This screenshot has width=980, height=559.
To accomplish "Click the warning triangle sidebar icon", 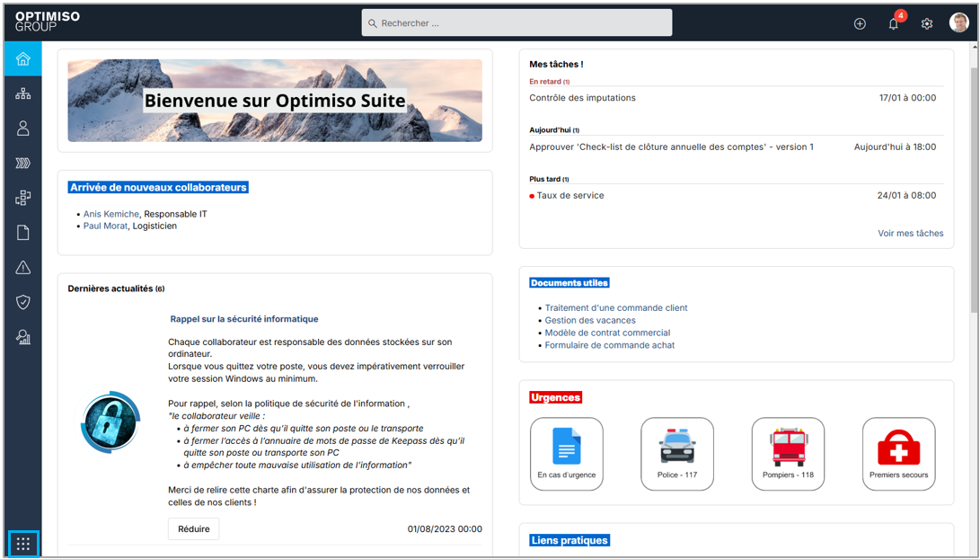I will pyautogui.click(x=23, y=268).
